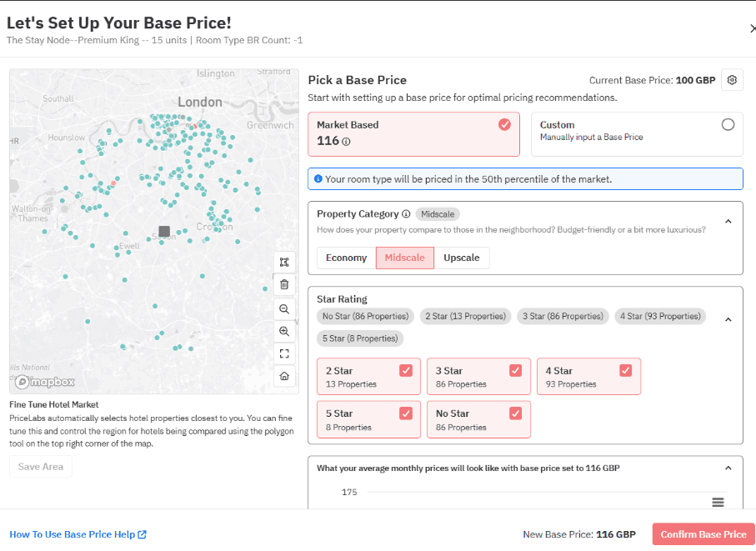Viewport: 756px width, 551px height.
Task: Open the chart hamburger menu icon
Action: click(718, 503)
